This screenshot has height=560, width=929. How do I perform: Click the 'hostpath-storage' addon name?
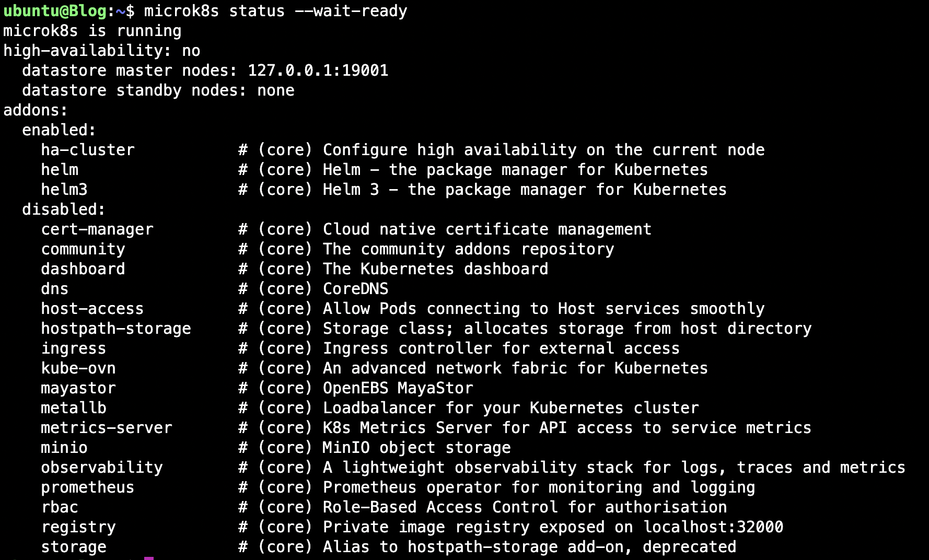116,329
